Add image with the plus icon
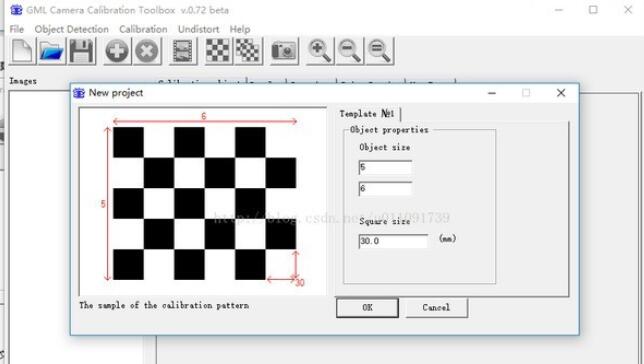This screenshot has height=364, width=644. (117, 51)
